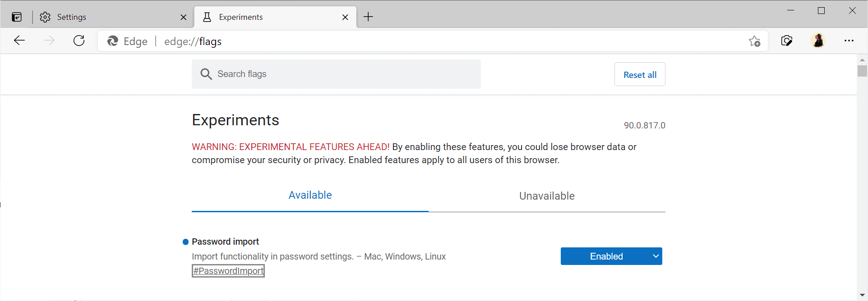Add this page to favorites
868x301 pixels.
754,41
